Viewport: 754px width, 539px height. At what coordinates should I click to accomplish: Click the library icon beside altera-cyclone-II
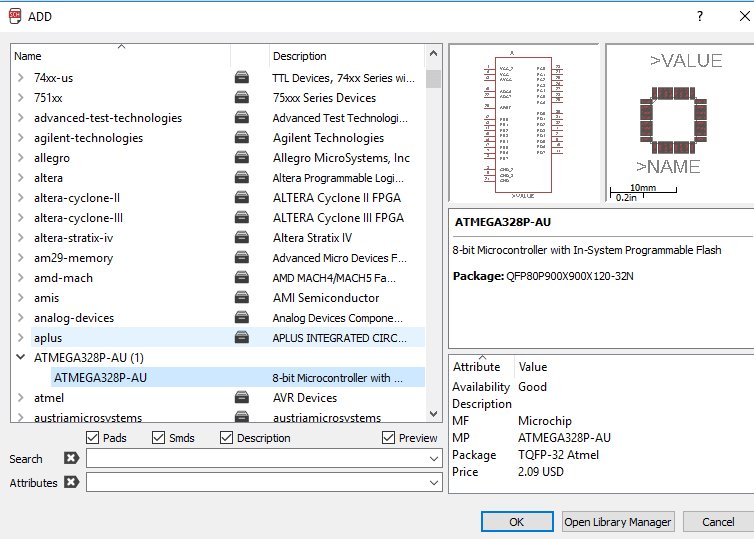click(241, 198)
